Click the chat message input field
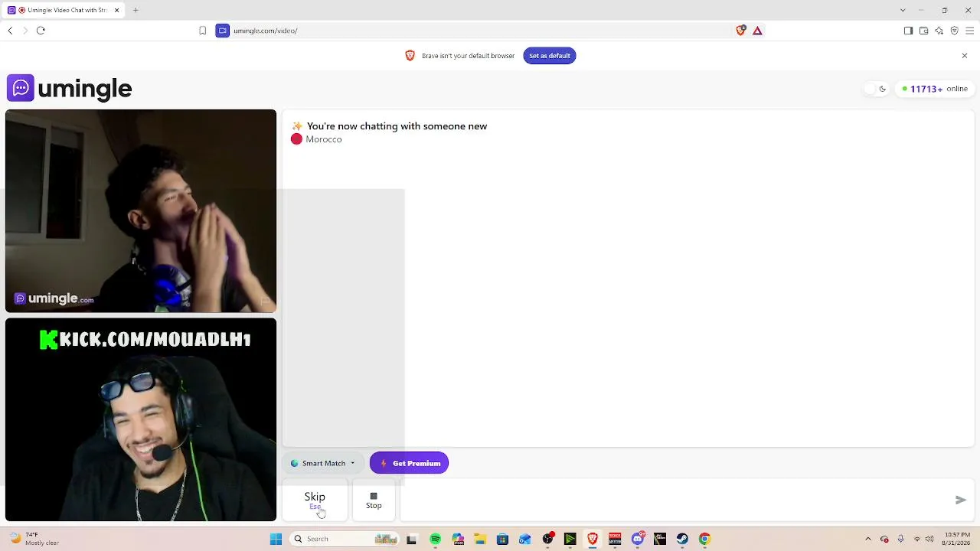 [x=678, y=500]
